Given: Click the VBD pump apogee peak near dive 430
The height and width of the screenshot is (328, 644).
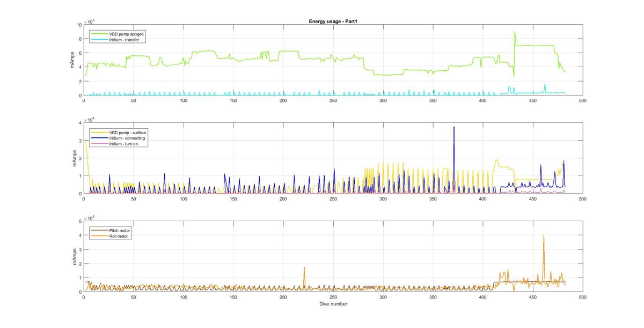Looking at the screenshot, I should tap(515, 32).
